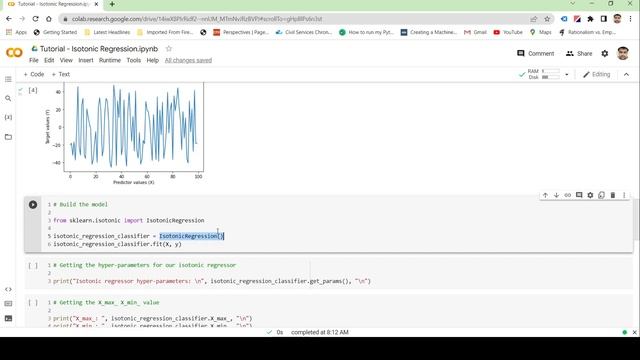Share this page from address bar
640x360 pixels.
pyautogui.click(x=534, y=19)
